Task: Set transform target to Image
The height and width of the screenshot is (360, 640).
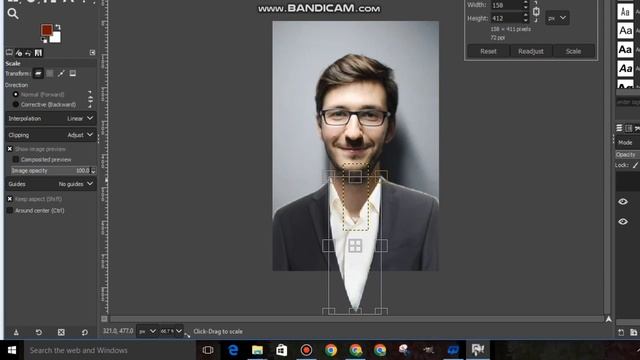Action: (73, 73)
